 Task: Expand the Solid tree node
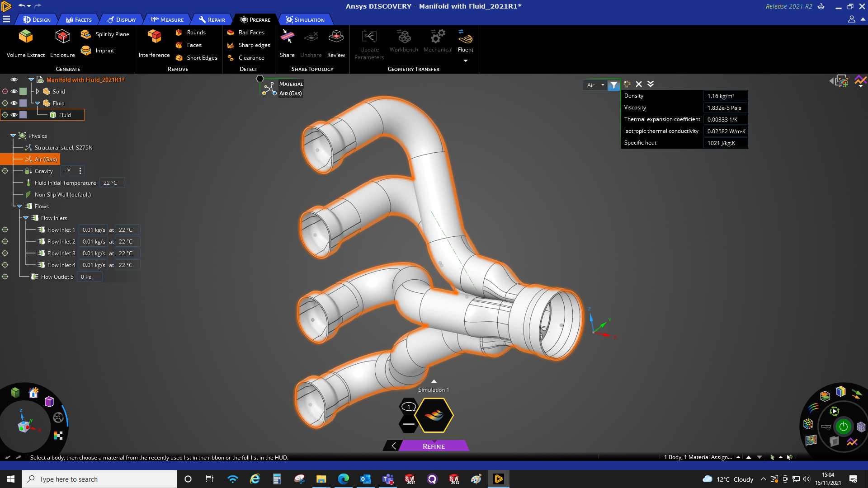(38, 91)
